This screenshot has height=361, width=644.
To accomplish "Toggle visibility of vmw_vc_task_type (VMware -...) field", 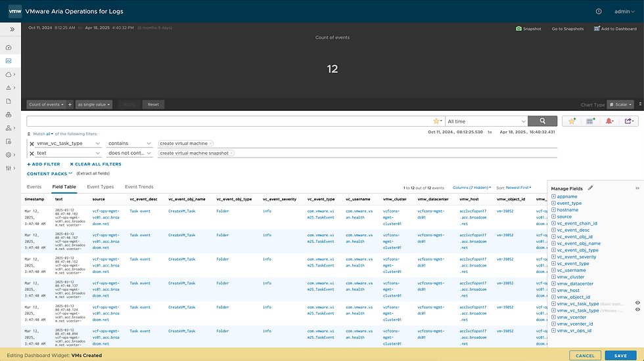I will tap(637, 310).
